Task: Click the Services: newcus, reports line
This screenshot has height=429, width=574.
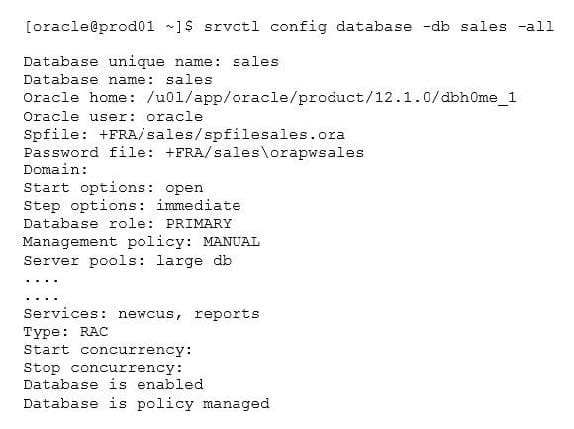Action: [141, 314]
